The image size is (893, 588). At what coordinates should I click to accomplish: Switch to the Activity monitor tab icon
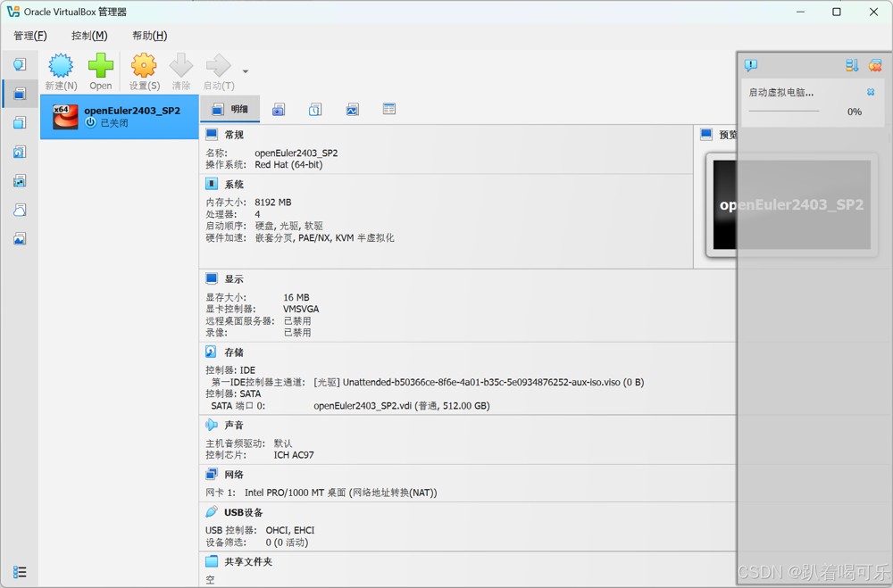[352, 109]
